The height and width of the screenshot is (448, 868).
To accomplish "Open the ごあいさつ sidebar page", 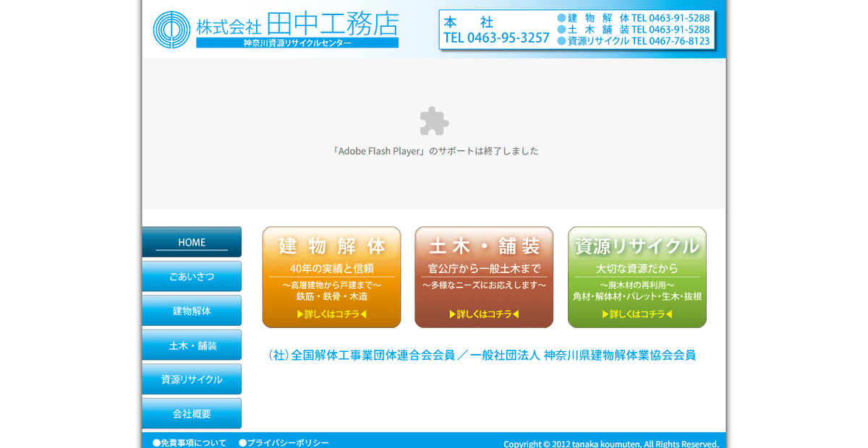I will pos(191,276).
